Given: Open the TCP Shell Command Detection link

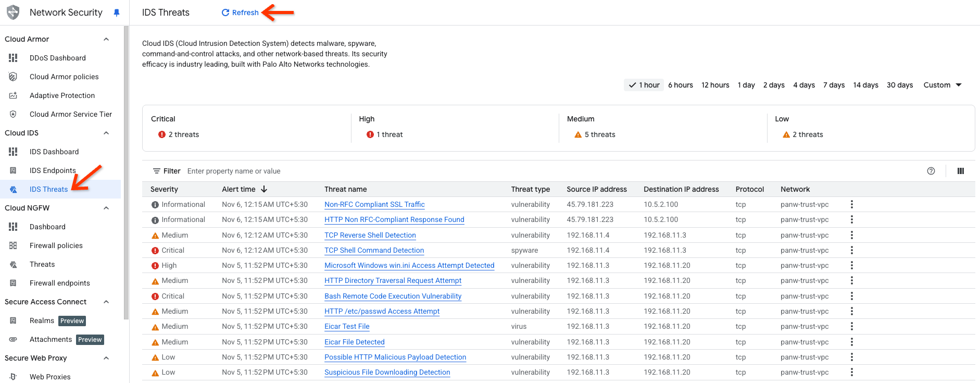Looking at the screenshot, I should (x=374, y=250).
